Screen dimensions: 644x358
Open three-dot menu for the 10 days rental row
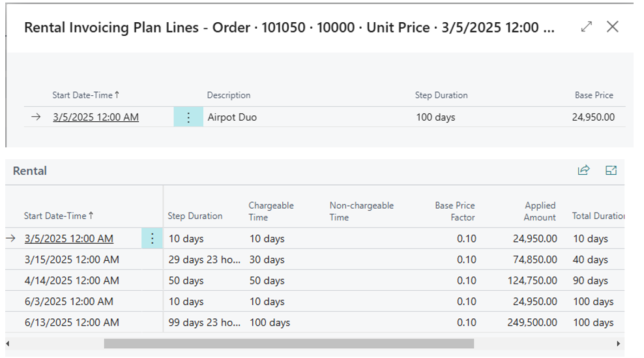[x=153, y=239]
